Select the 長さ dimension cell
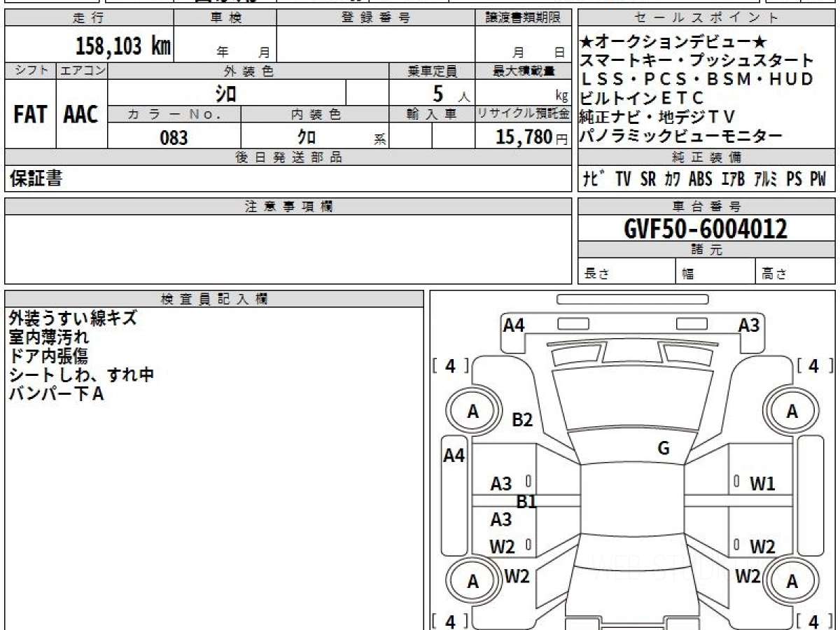This screenshot has height=630, width=840. point(626,272)
